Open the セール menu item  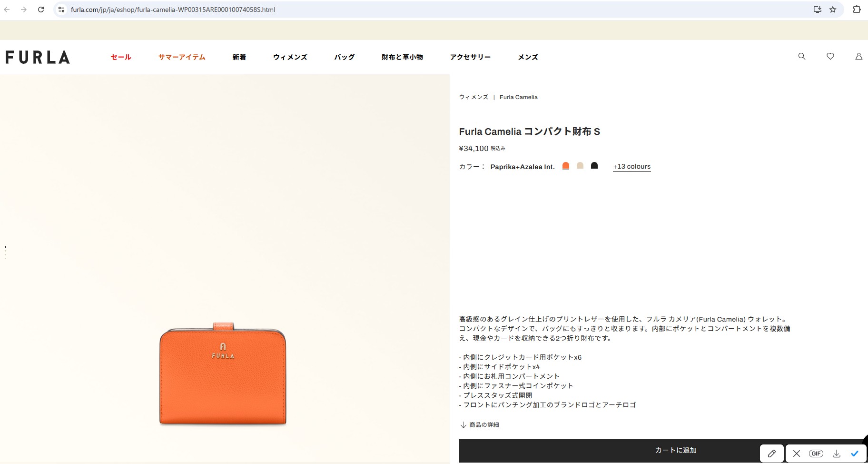click(x=120, y=57)
